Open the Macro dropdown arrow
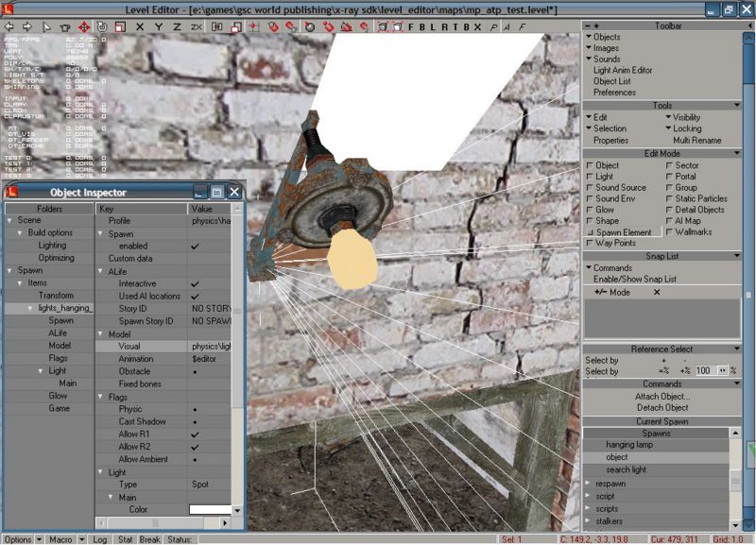756x545 pixels. coord(82,539)
